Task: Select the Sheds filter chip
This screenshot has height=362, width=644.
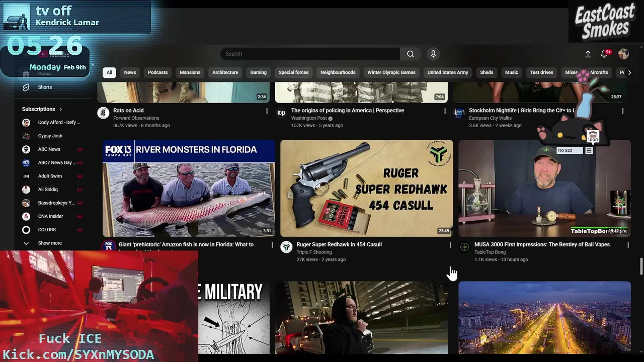Action: [487, 72]
